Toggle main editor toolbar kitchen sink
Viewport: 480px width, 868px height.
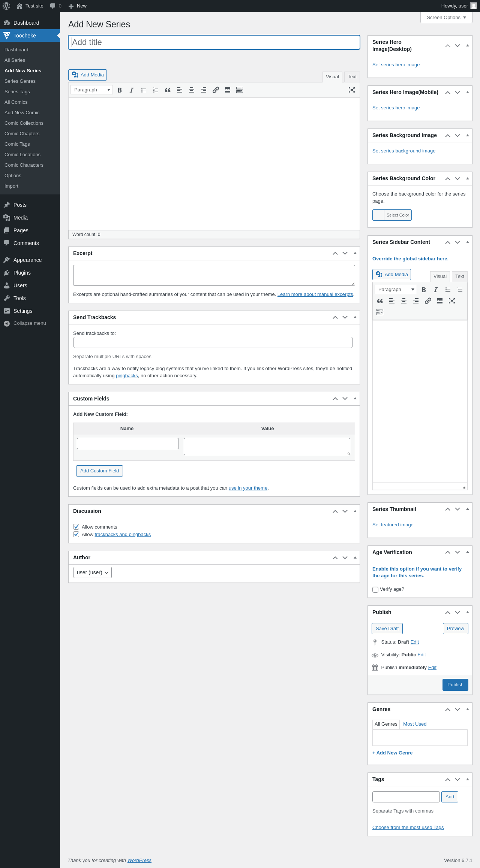coord(240,90)
